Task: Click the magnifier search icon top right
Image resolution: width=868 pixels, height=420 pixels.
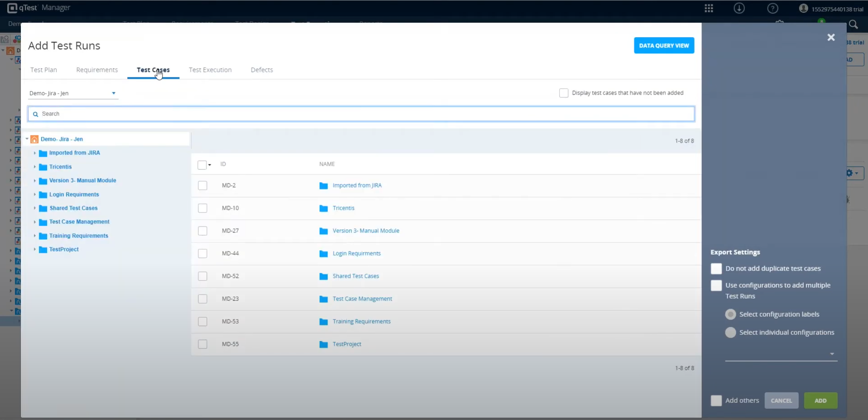Action: (x=853, y=24)
